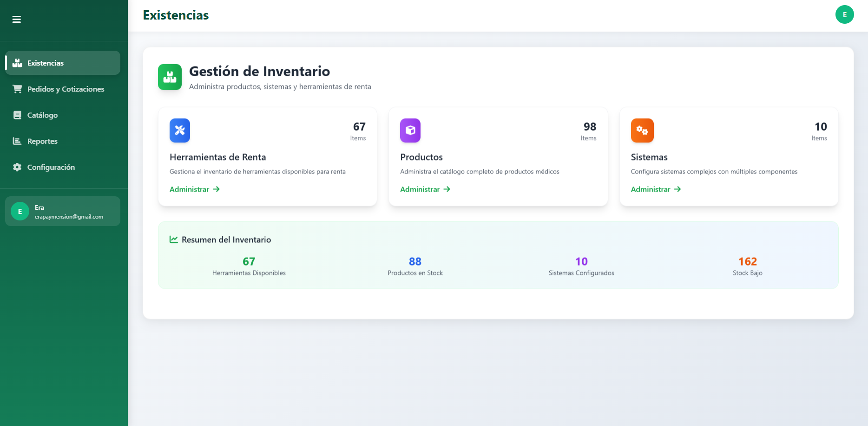868x426 pixels.
Task: Click Administrar on the Sistemas card
Action: pyautogui.click(x=655, y=189)
